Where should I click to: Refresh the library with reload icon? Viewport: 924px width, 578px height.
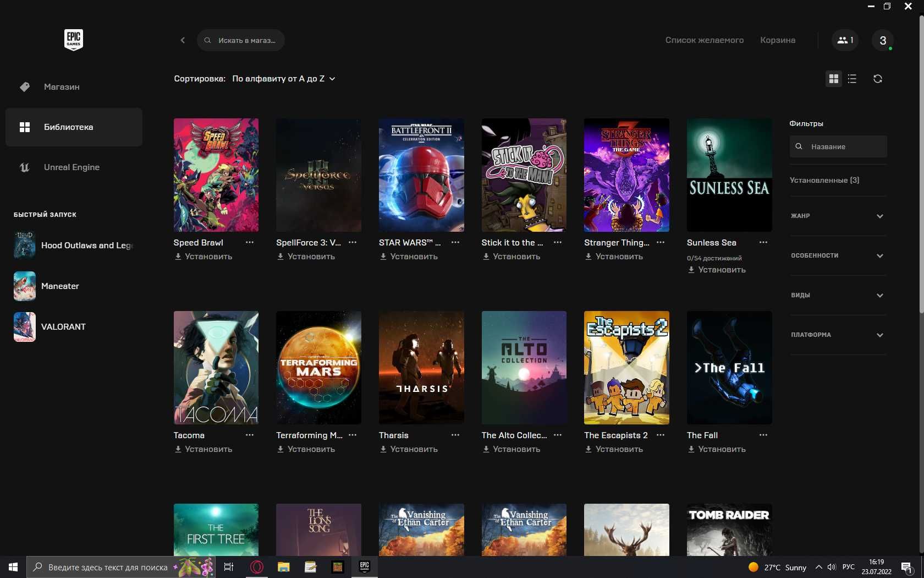point(878,79)
